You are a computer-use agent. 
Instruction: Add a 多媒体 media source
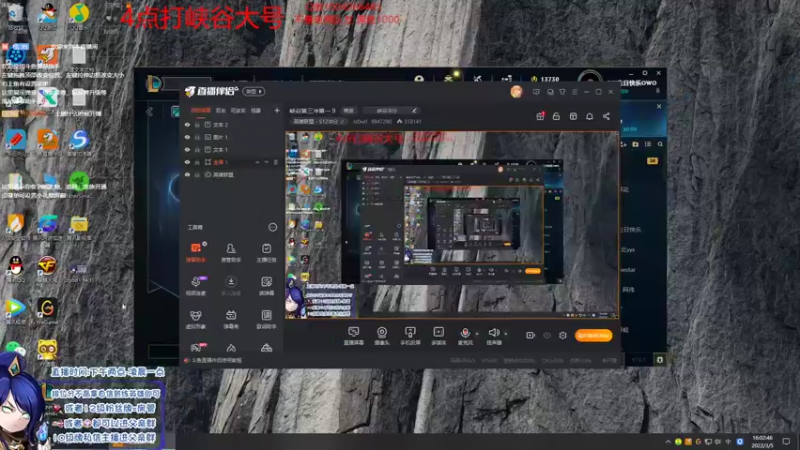[439, 336]
